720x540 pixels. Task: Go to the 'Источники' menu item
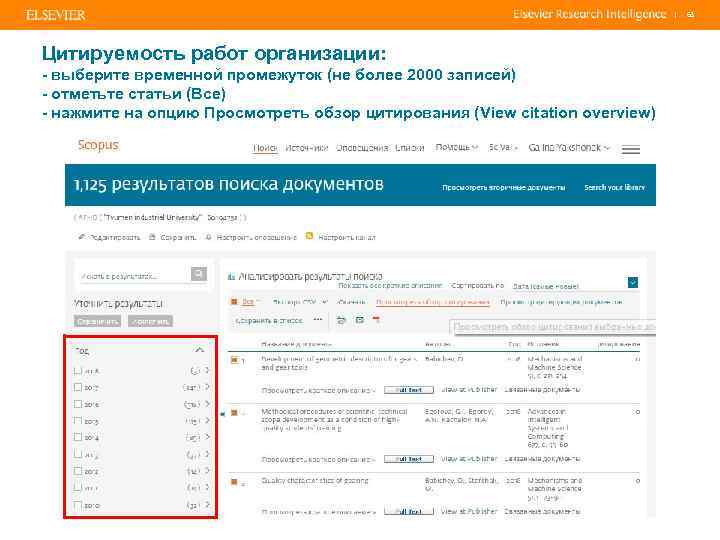307,148
